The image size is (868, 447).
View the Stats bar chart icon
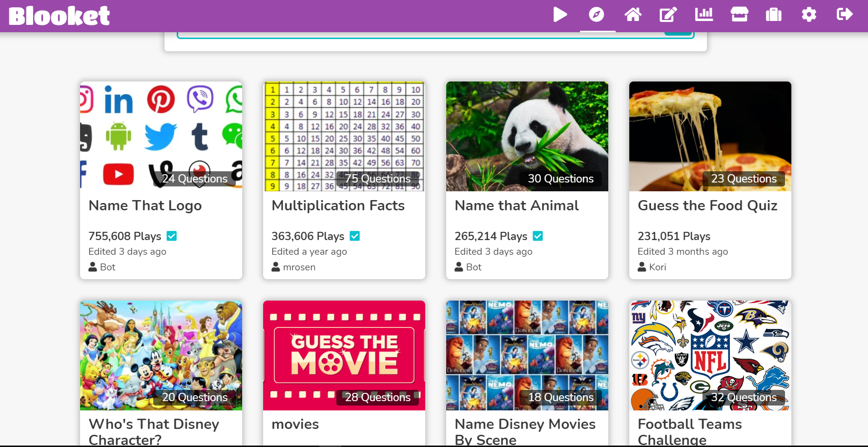704,15
